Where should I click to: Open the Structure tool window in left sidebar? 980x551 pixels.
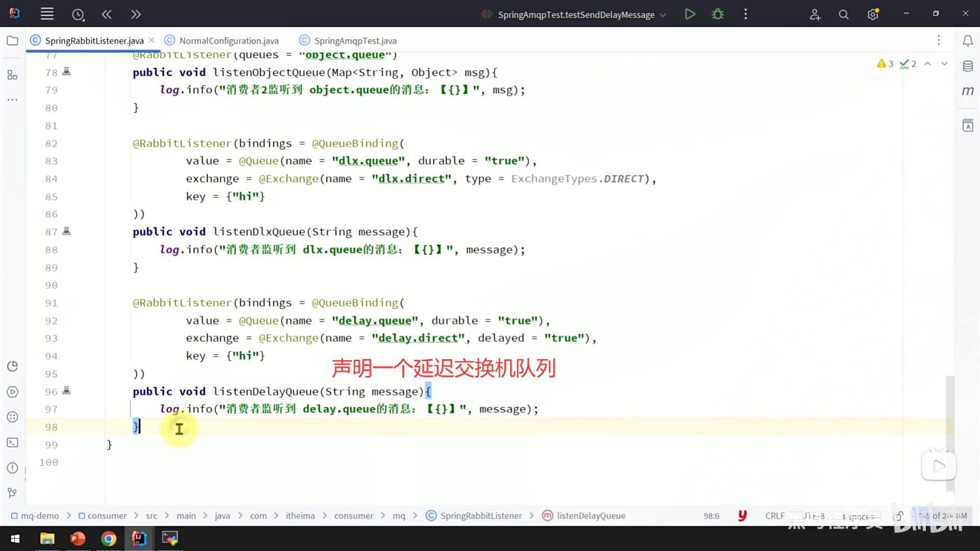click(12, 76)
